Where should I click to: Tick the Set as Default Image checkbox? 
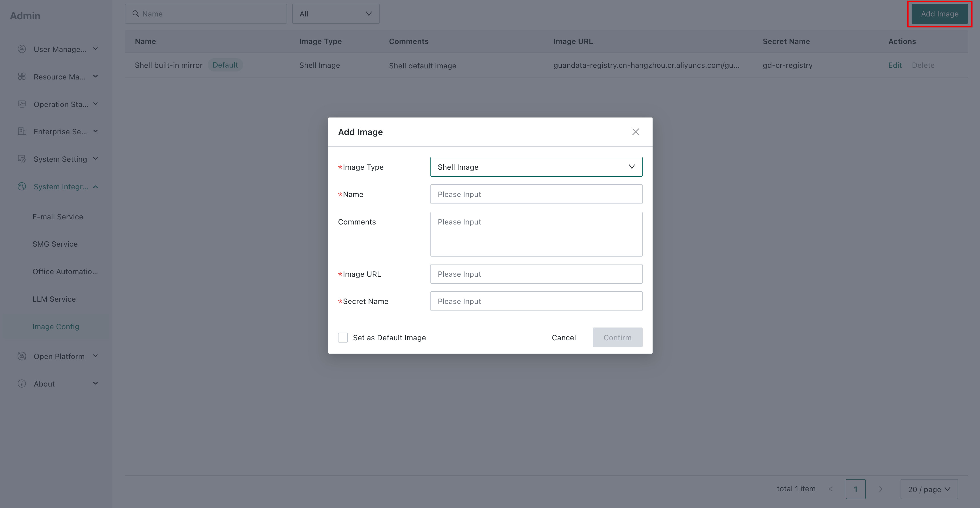343,337
